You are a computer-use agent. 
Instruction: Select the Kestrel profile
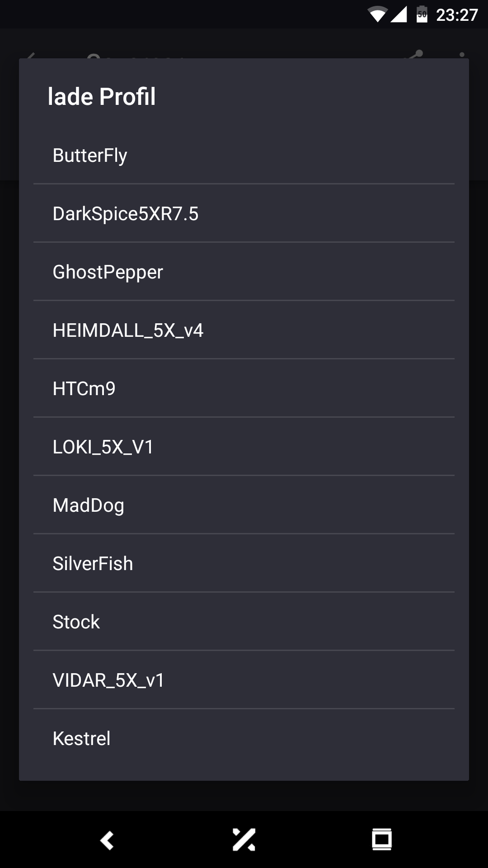pos(244,739)
